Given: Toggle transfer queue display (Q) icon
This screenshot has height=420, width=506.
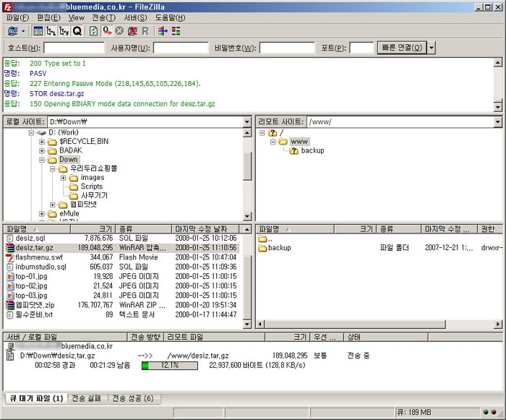Looking at the screenshot, I should pyautogui.click(x=77, y=31).
